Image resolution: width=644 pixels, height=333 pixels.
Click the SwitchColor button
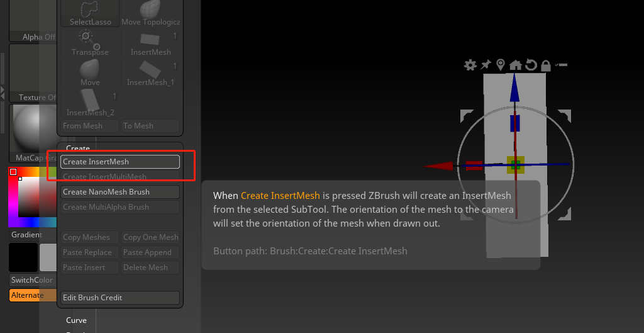tap(33, 280)
